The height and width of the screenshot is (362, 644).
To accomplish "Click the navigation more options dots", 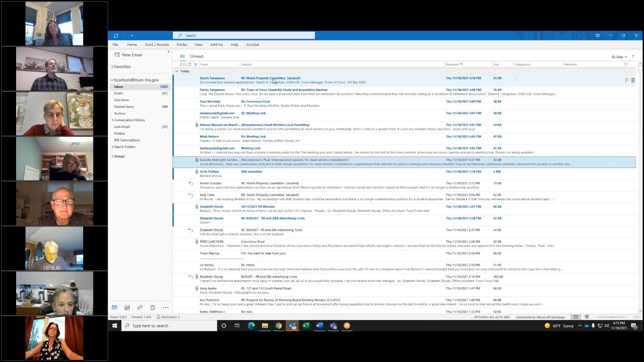I will (166, 307).
